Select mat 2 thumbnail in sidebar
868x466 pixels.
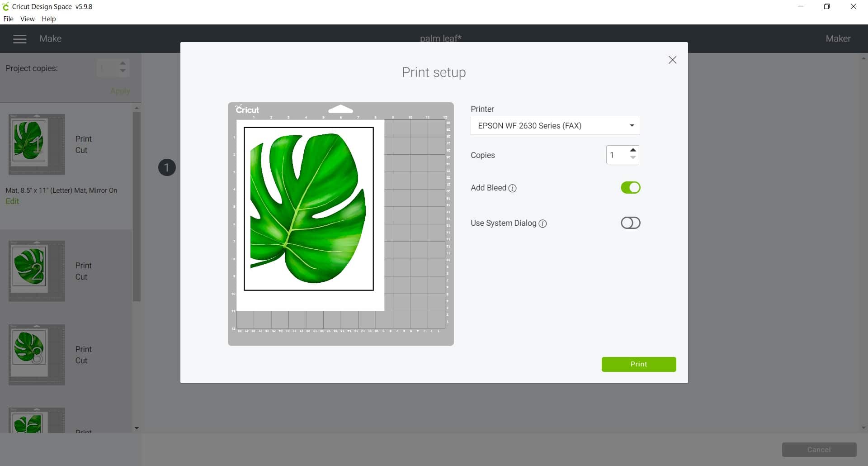tap(37, 271)
